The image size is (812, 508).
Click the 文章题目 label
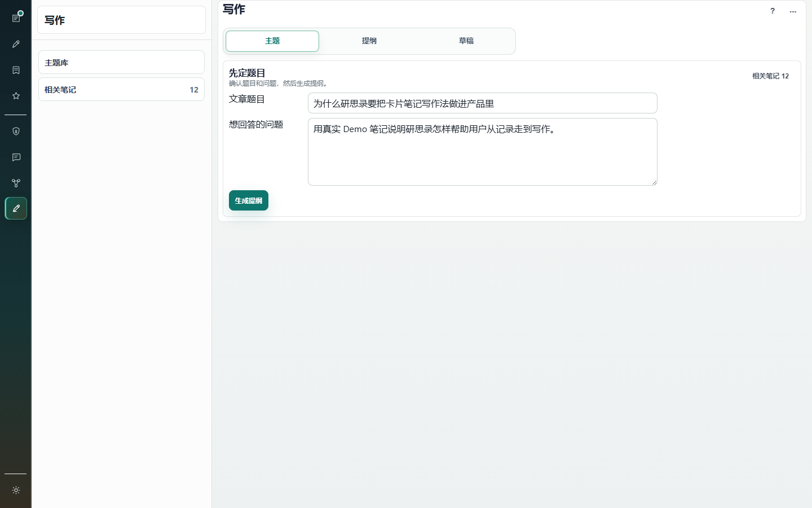pyautogui.click(x=247, y=99)
